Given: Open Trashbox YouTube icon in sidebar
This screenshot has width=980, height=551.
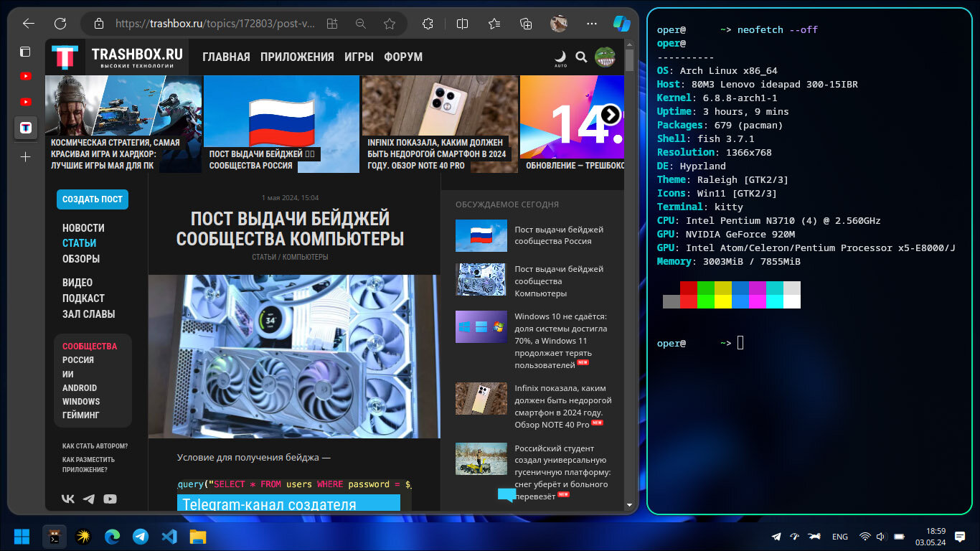Looking at the screenshot, I should (x=110, y=499).
